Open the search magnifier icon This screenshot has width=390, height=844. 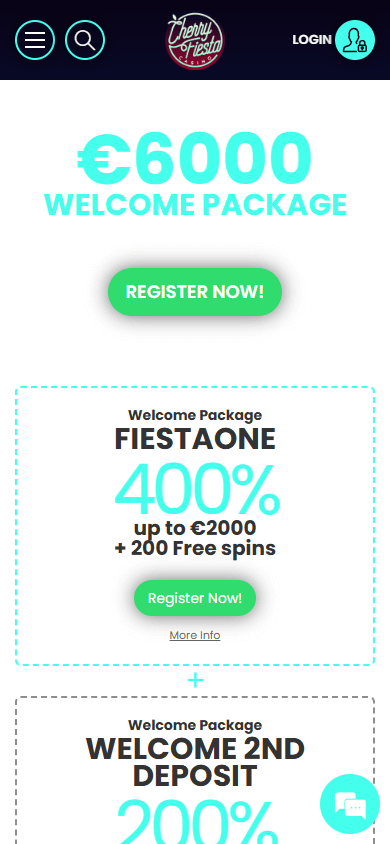[85, 40]
